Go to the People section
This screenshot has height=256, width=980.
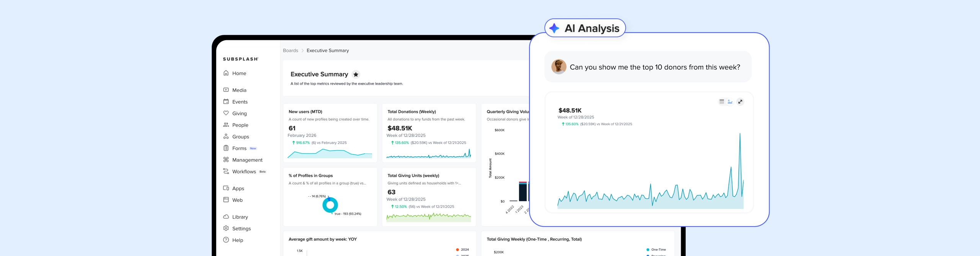pos(240,125)
